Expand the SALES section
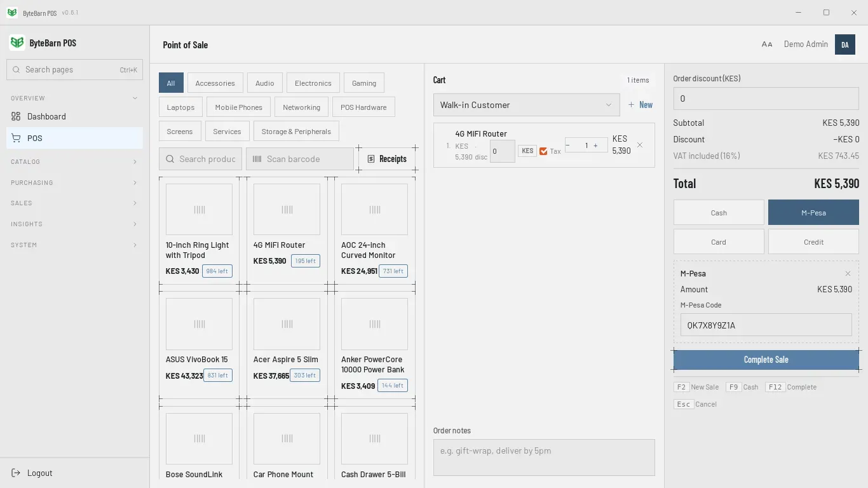This screenshot has width=868, height=488. pos(74,203)
